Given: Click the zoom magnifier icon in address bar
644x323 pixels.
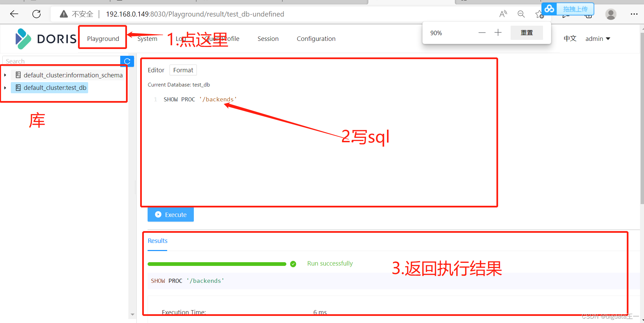Looking at the screenshot, I should pyautogui.click(x=521, y=14).
